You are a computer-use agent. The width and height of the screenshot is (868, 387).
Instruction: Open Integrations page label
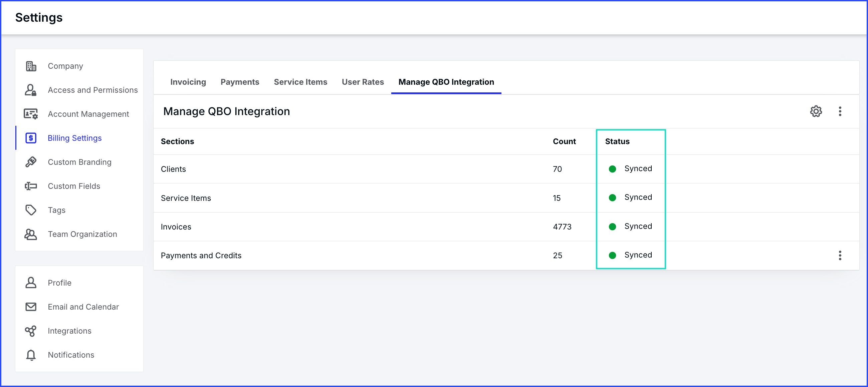point(69,331)
